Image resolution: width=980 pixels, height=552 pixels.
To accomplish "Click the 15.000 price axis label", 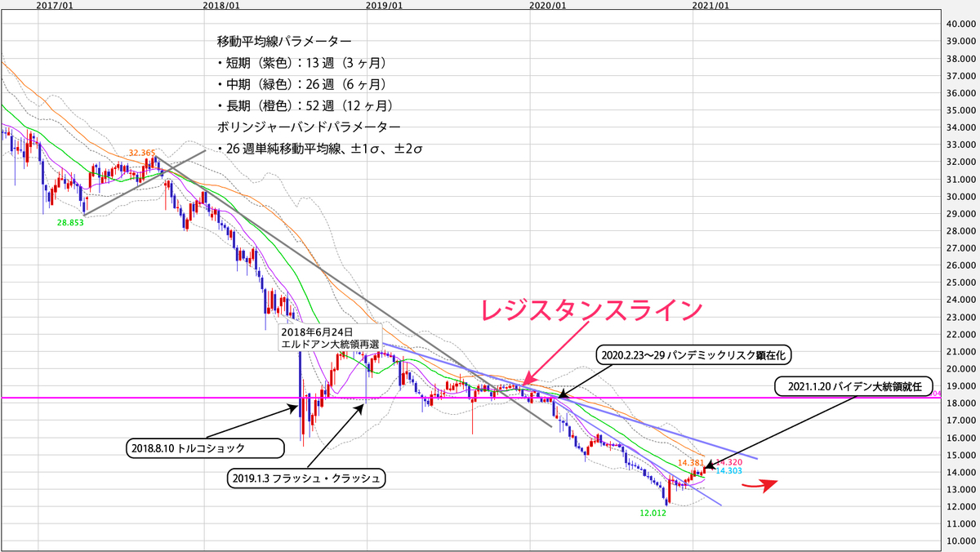I will (x=961, y=455).
